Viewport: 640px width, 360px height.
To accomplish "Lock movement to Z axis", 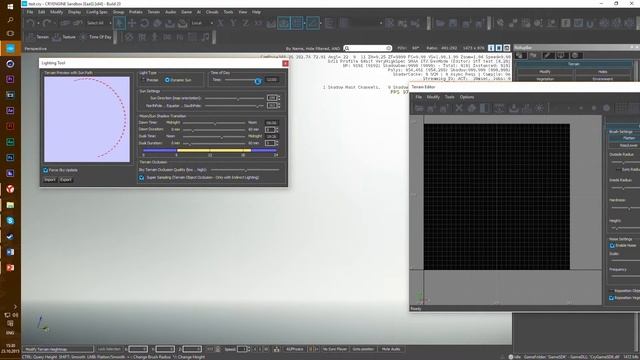I will [245, 23].
